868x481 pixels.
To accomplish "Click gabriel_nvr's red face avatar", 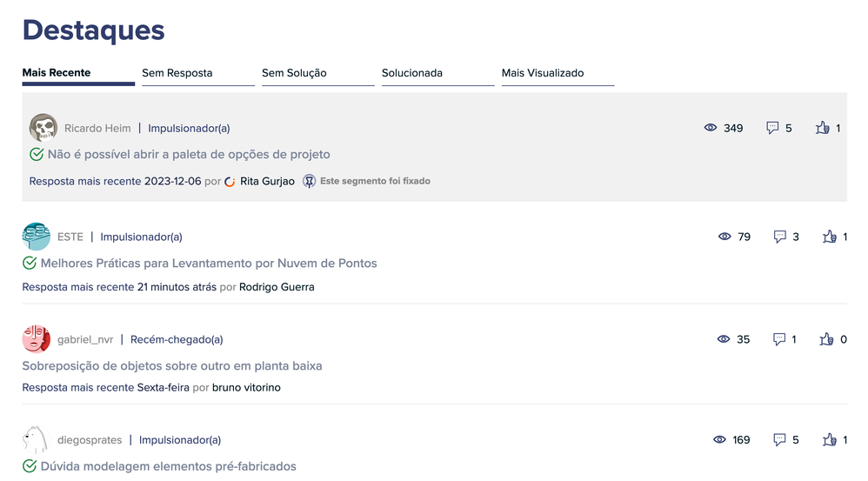I will pyautogui.click(x=36, y=339).
